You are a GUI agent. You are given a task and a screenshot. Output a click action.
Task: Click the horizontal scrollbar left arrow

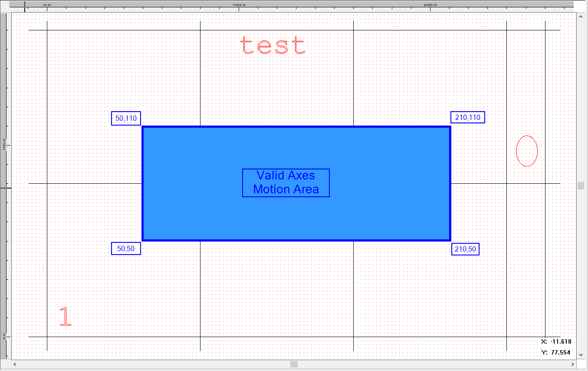tap(15, 364)
